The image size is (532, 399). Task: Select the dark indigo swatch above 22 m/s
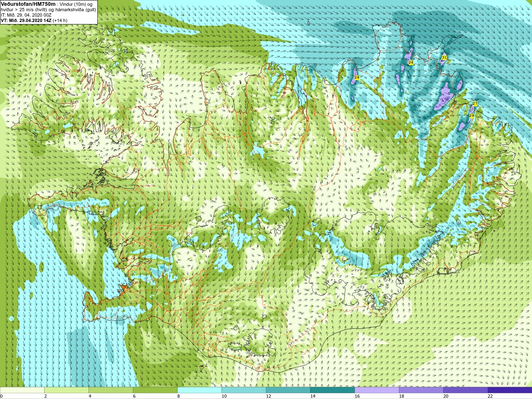click(510, 390)
